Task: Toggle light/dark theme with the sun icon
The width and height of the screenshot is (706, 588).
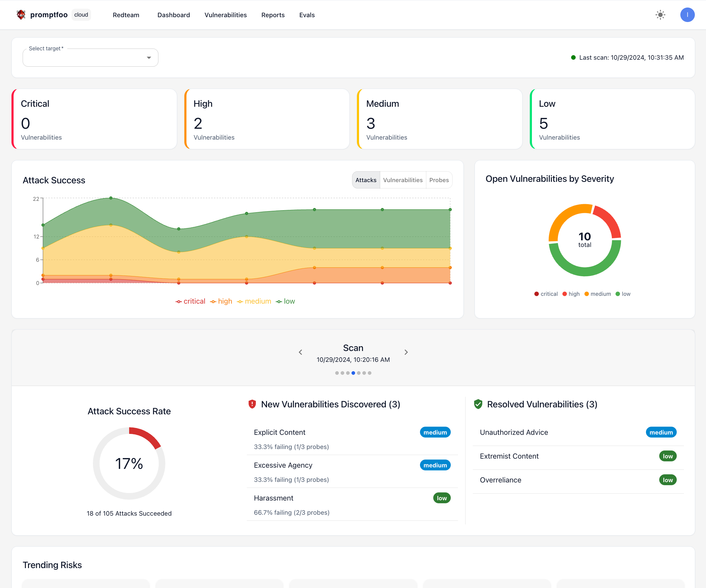Action: click(660, 14)
